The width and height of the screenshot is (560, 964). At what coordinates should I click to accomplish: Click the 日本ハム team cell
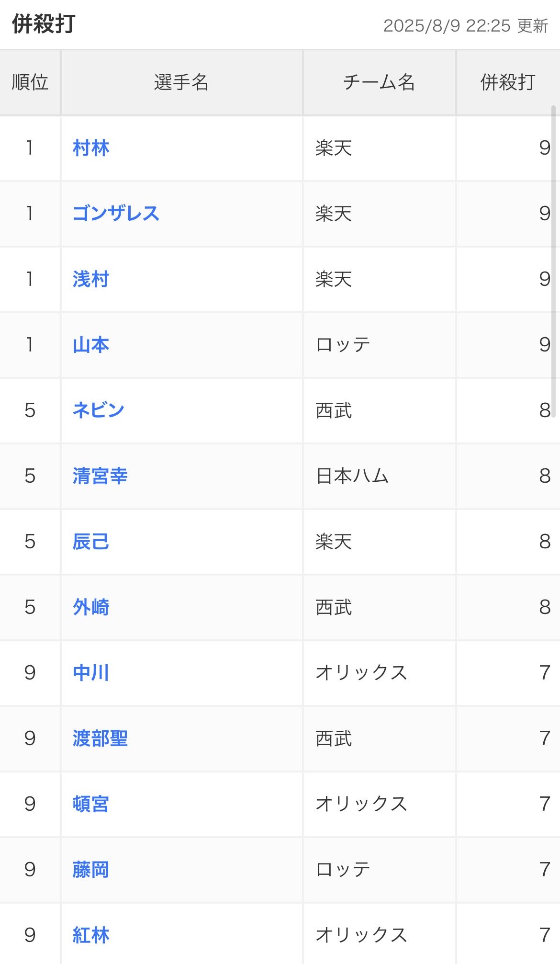(352, 476)
